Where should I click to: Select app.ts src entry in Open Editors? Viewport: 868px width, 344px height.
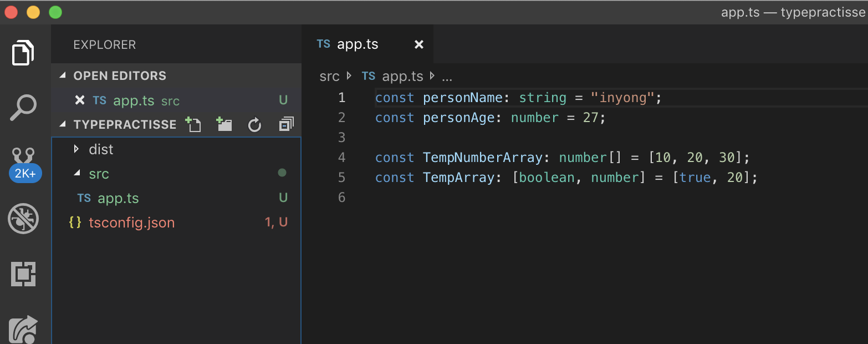click(x=176, y=100)
